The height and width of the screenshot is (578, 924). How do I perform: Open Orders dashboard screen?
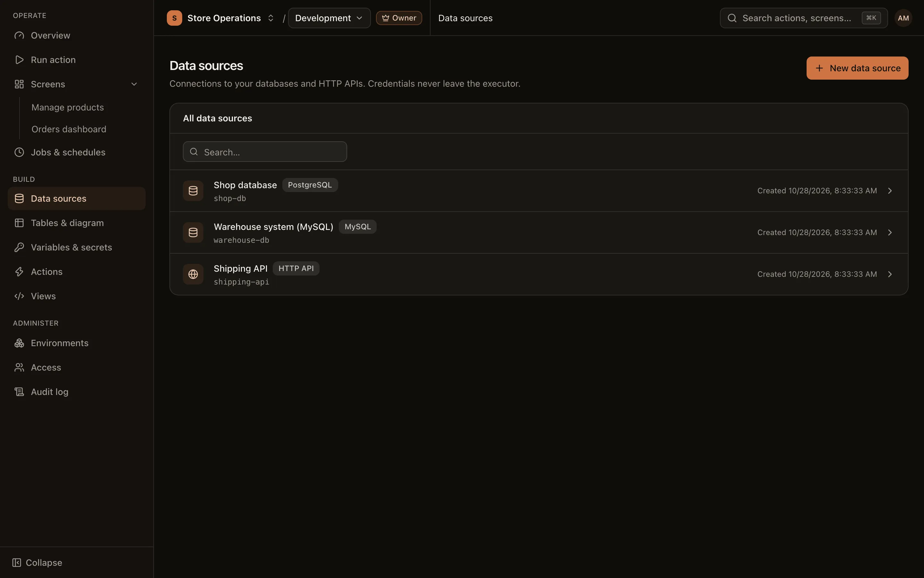(x=69, y=129)
